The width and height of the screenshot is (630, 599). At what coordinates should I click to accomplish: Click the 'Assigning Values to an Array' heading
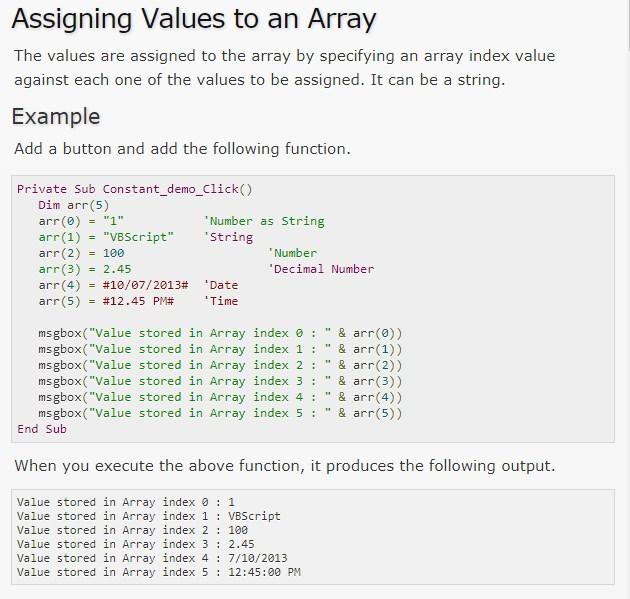coord(194,18)
